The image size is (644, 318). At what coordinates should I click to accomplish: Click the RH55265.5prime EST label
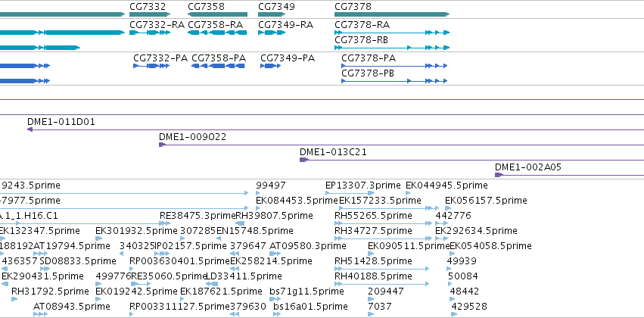(x=373, y=216)
